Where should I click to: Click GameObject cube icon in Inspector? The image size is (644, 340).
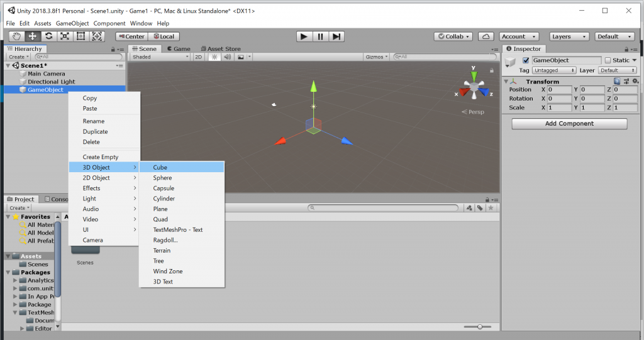point(510,62)
